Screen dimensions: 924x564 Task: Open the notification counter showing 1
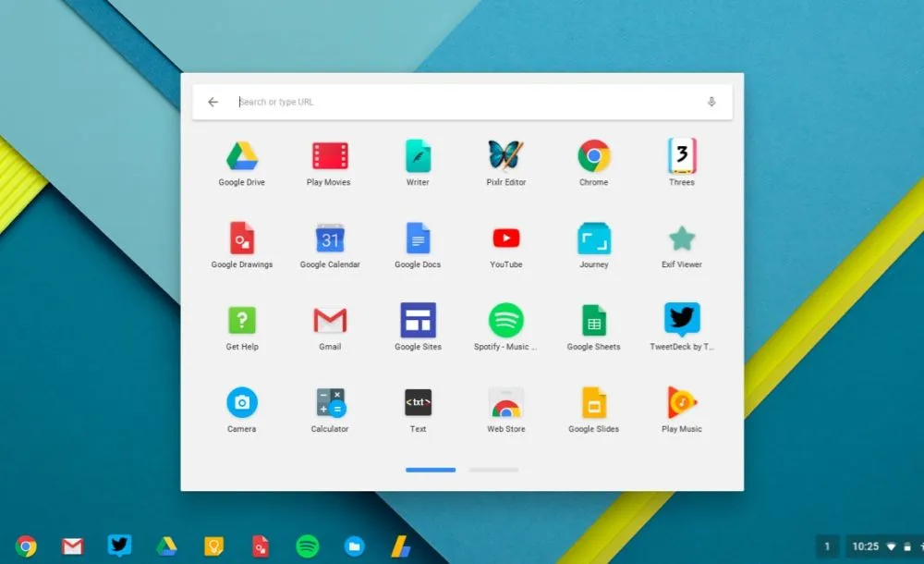(x=827, y=546)
